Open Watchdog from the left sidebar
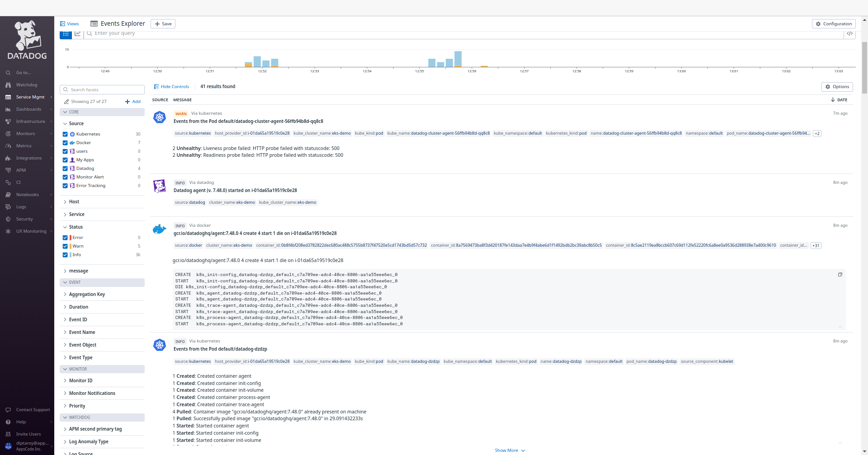Image resolution: width=868 pixels, height=455 pixels. click(x=25, y=84)
